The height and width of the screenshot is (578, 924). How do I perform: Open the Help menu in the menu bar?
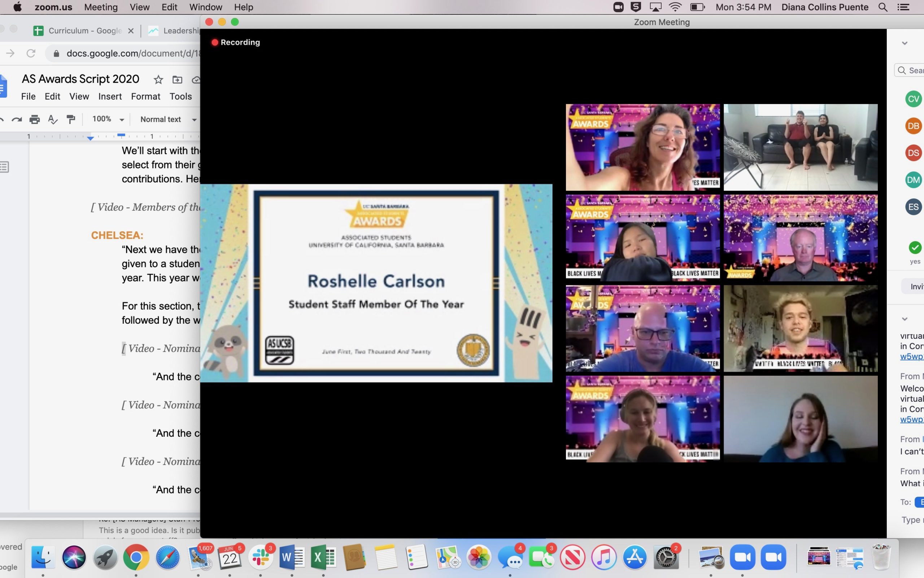(244, 7)
